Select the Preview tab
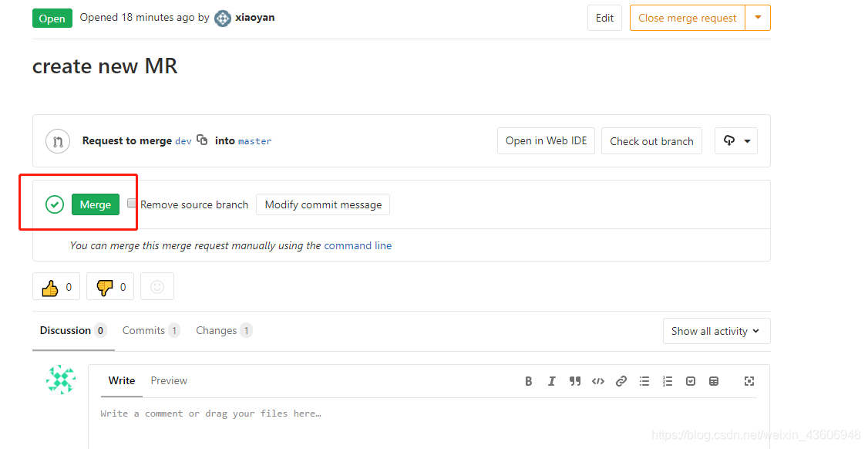Image resolution: width=868 pixels, height=449 pixels. [x=169, y=380]
